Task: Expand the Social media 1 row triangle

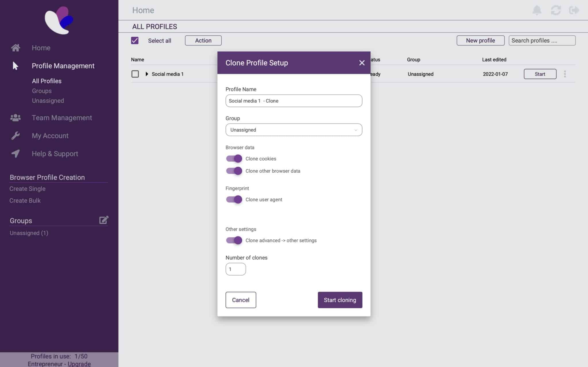Action: pyautogui.click(x=147, y=74)
